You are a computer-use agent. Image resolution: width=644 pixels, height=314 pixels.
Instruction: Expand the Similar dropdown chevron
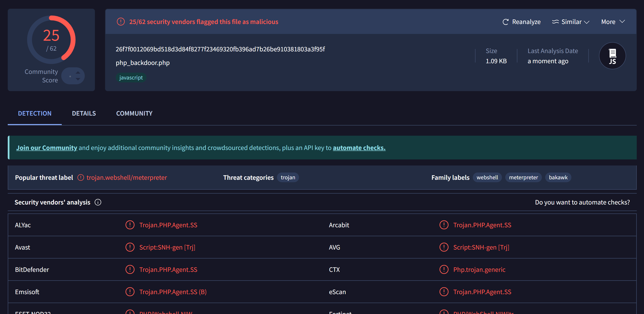click(x=586, y=22)
